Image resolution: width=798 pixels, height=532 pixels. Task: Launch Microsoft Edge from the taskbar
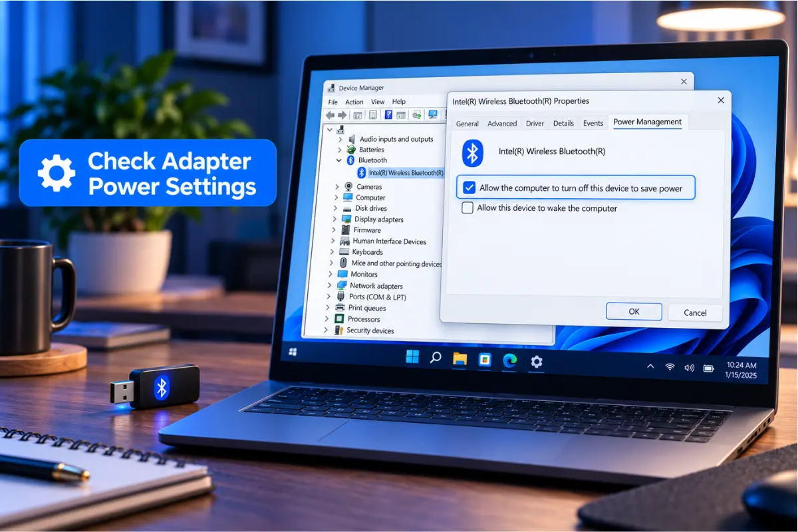[x=510, y=360]
